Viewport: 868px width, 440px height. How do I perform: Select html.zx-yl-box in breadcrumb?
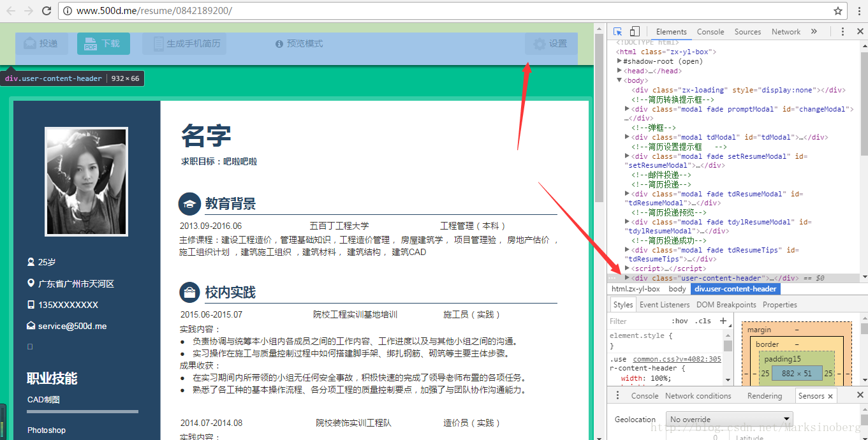636,289
